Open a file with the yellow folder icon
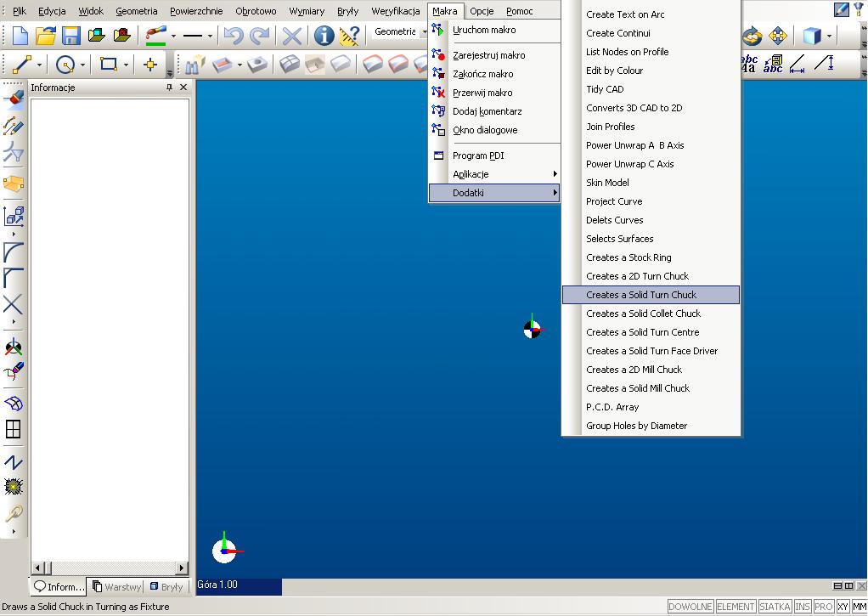 45,36
